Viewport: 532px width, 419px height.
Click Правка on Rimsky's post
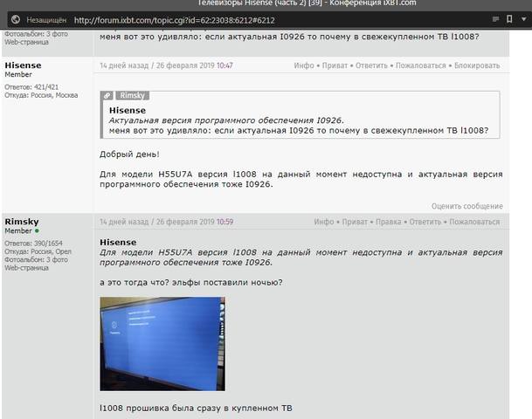click(x=389, y=222)
